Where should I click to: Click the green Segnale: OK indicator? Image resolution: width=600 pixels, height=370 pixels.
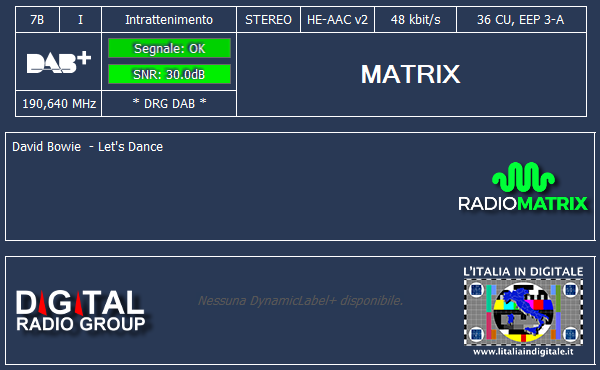[x=170, y=48]
